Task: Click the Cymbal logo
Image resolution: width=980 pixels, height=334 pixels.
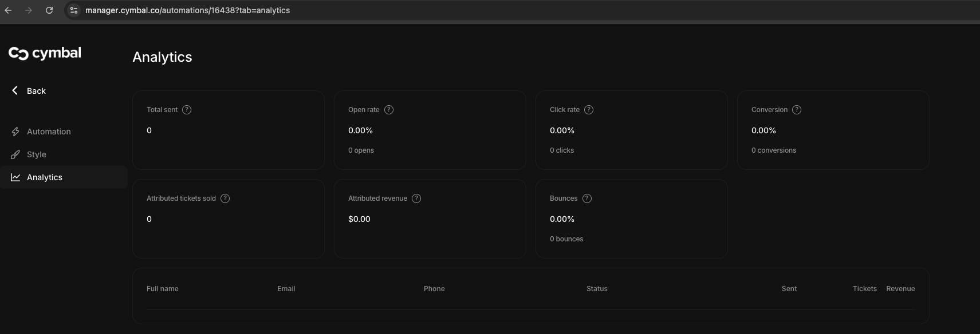Action: pos(45,53)
